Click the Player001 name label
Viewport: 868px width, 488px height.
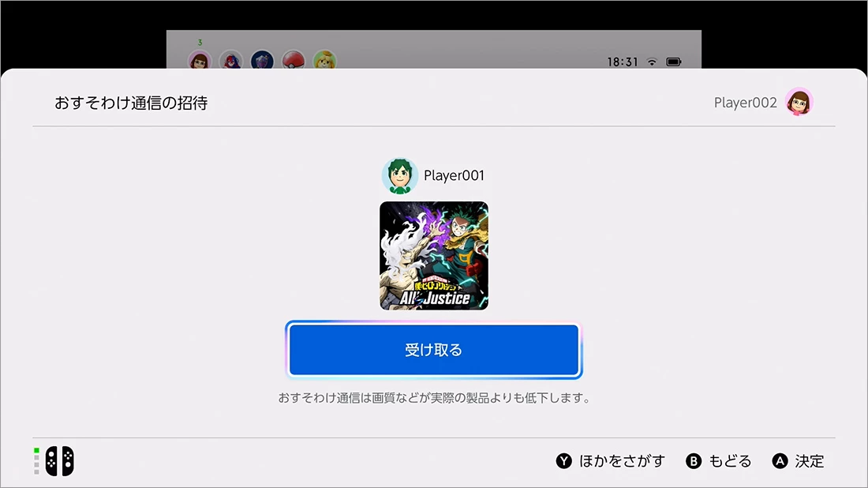tap(454, 175)
